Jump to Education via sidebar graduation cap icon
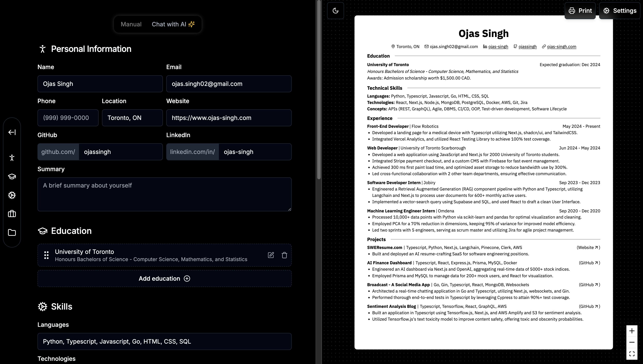Image resolution: width=643 pixels, height=364 pixels. click(12, 176)
